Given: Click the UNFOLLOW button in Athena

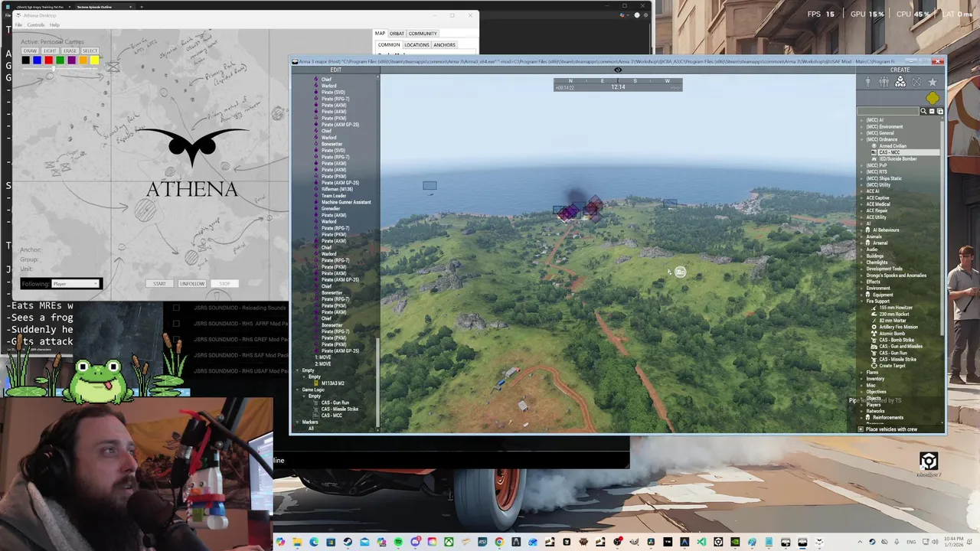Looking at the screenshot, I should [x=192, y=284].
